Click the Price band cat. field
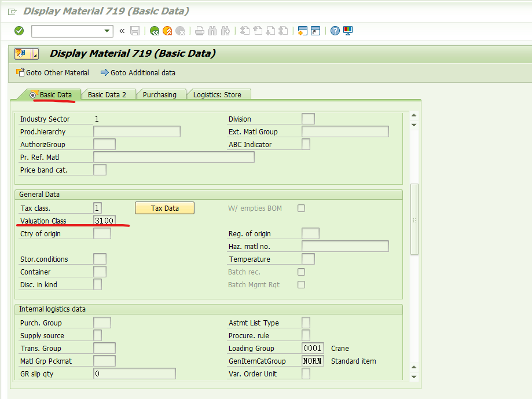Viewport: 532px width, 399px height. tap(100, 170)
